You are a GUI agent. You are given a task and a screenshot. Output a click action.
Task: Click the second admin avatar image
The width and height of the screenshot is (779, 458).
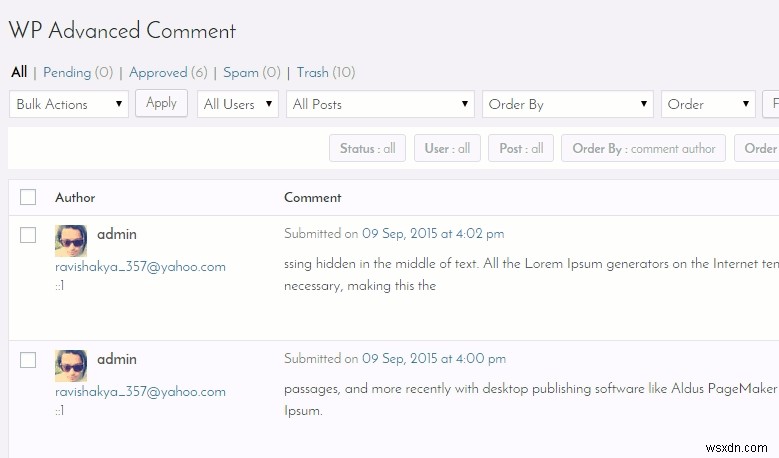(x=71, y=366)
